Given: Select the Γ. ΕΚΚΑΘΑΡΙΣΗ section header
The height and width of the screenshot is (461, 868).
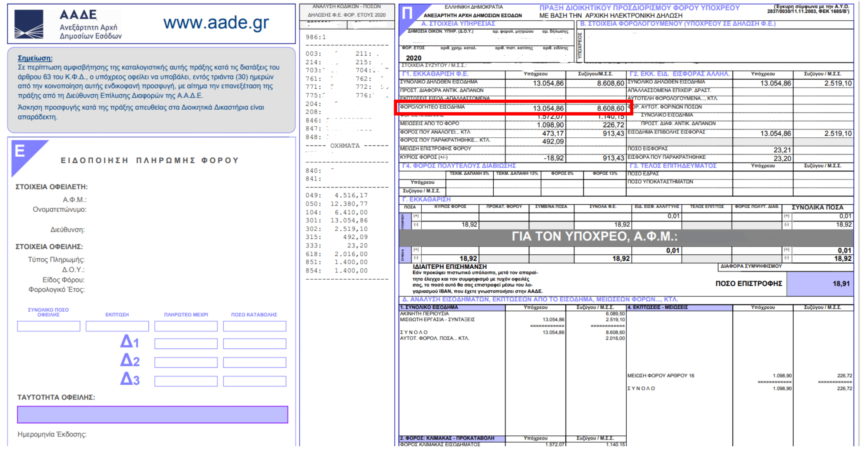Looking at the screenshot, I should pyautogui.click(x=426, y=200).
